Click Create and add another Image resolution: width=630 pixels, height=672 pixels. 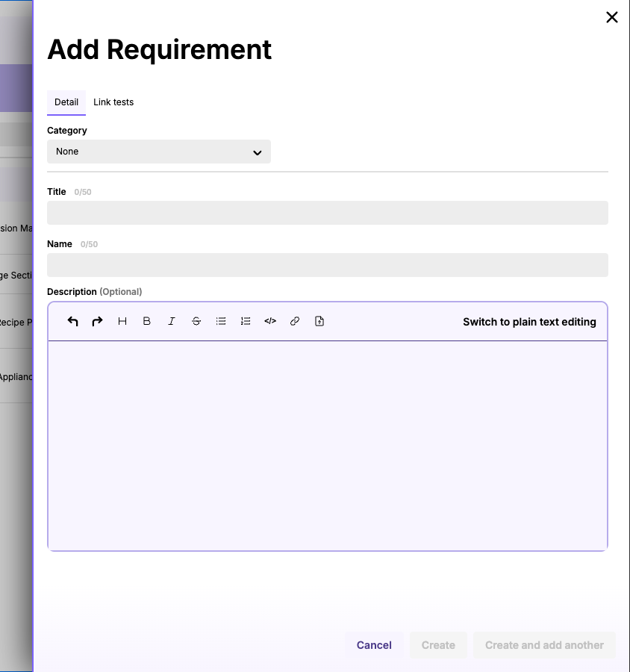(544, 644)
